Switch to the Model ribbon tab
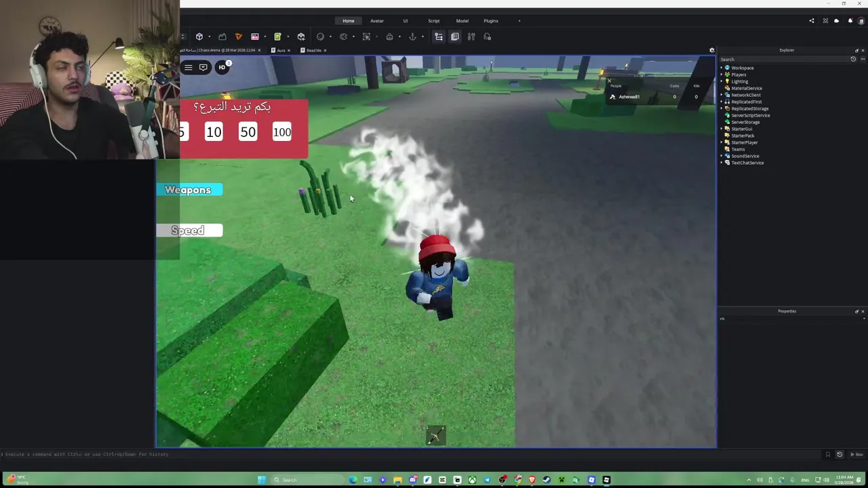Image resolution: width=868 pixels, height=488 pixels. [462, 21]
